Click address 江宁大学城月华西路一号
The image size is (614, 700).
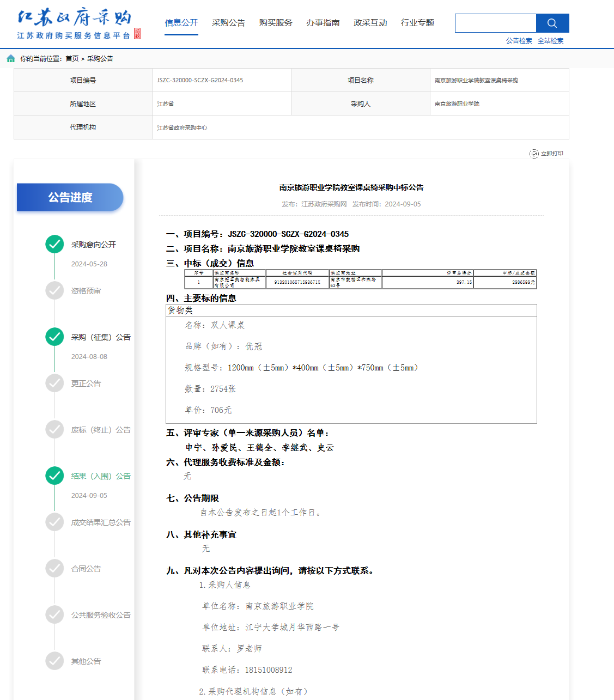pos(292,628)
